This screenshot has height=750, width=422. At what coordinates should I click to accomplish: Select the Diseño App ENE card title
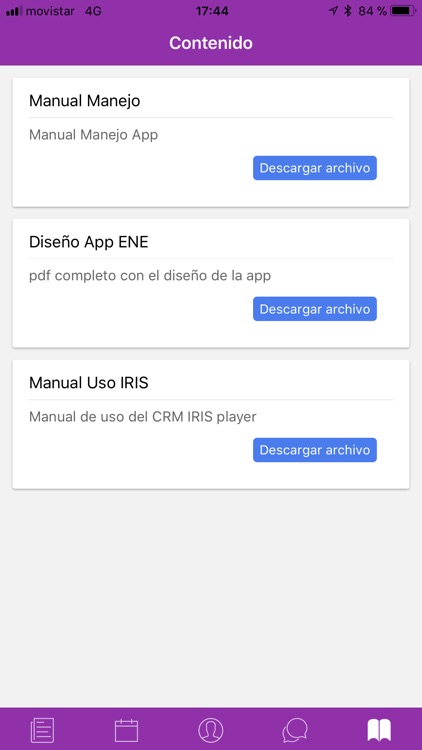pyautogui.click(x=89, y=242)
